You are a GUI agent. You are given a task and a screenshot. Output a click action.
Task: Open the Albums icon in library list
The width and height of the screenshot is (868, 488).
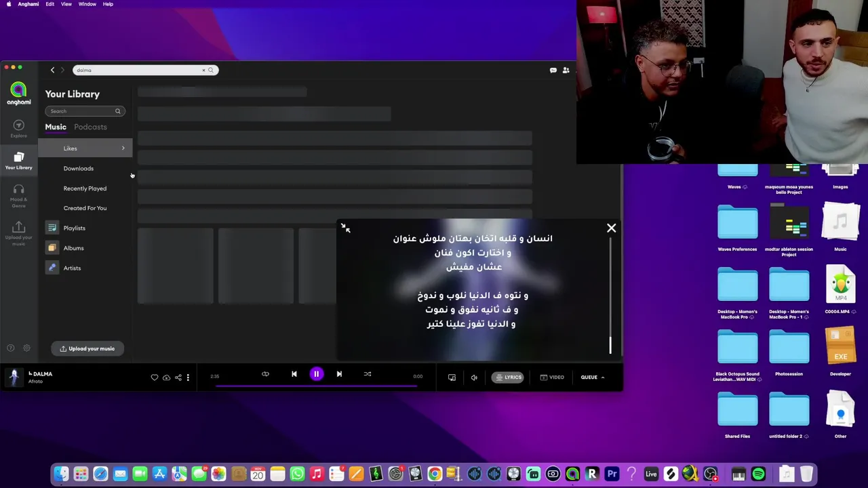click(x=52, y=248)
